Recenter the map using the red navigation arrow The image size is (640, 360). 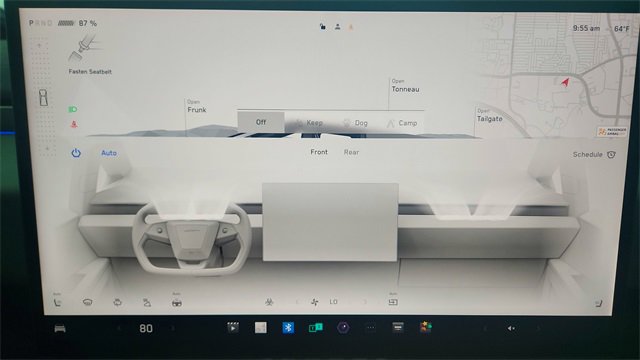click(565, 82)
